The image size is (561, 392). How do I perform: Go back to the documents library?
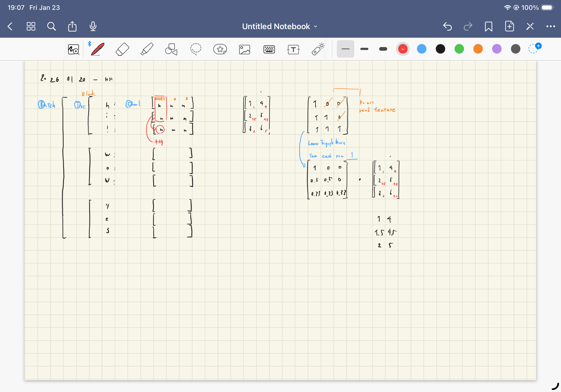click(10, 26)
